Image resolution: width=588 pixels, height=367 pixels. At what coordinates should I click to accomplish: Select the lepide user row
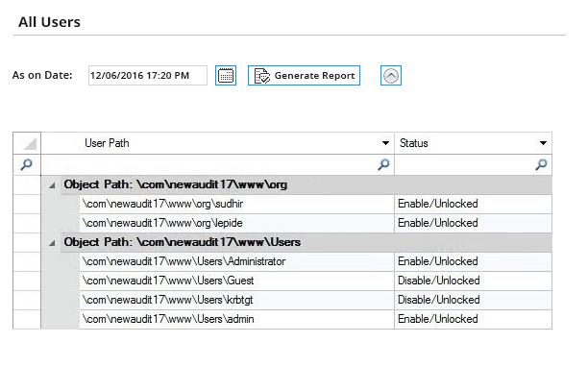click(315, 223)
